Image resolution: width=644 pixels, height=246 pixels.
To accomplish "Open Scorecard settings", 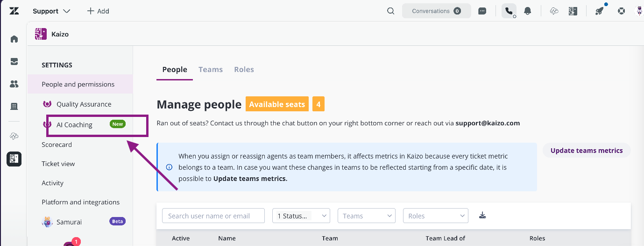I will point(57,145).
